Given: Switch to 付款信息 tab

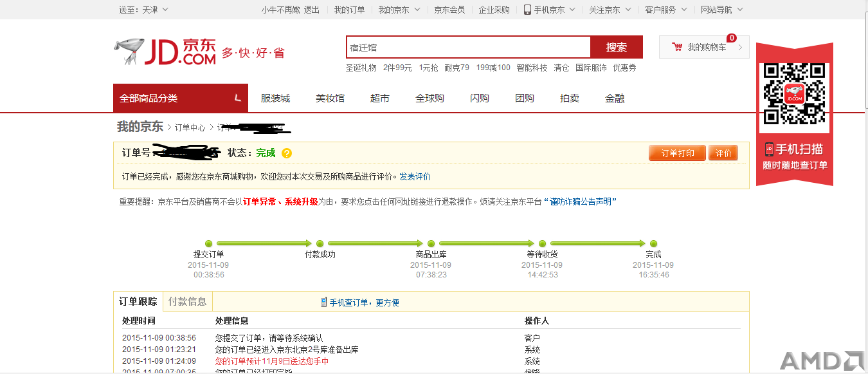Looking at the screenshot, I should click(x=188, y=301).
